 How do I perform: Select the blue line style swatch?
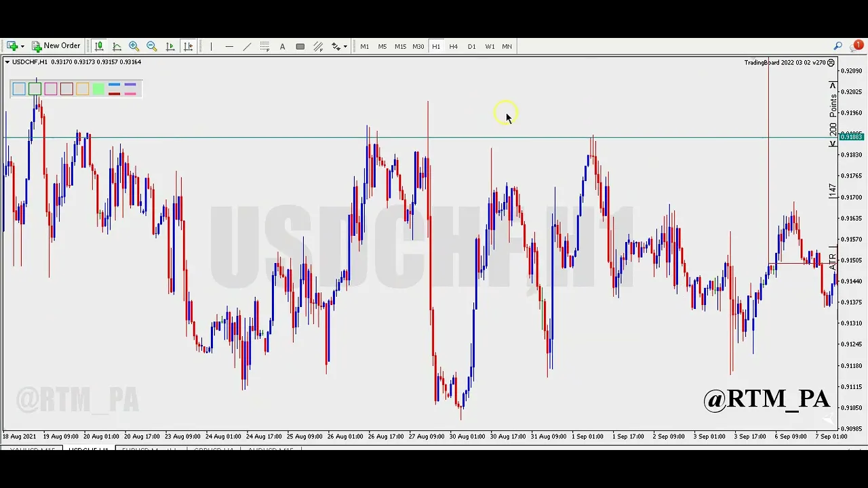(x=114, y=85)
